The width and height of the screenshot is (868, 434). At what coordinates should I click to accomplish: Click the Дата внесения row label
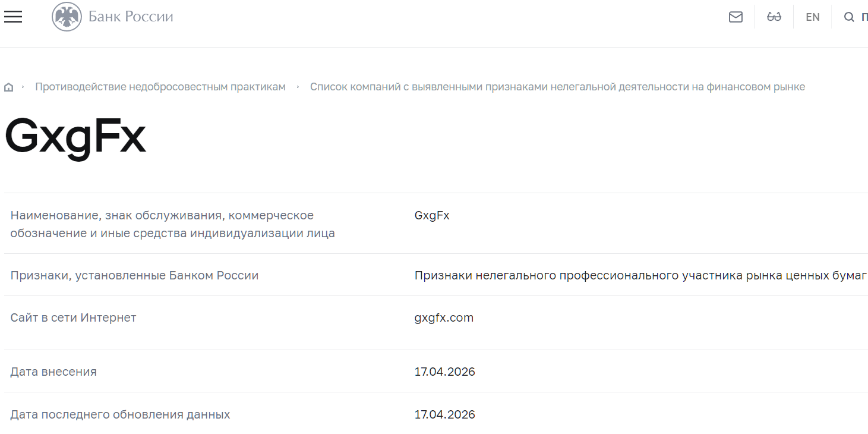pos(53,371)
